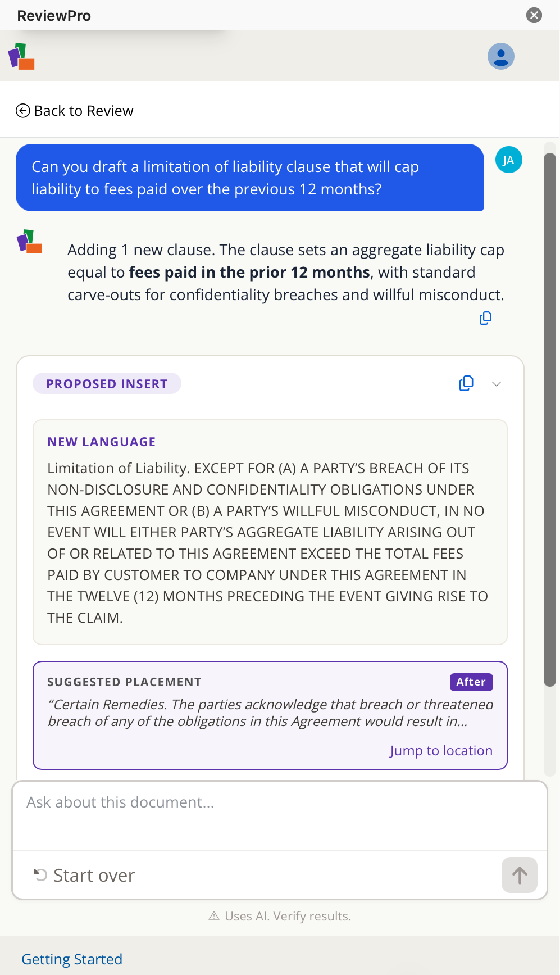Open the Getting Started link
This screenshot has height=975, width=560.
(72, 959)
